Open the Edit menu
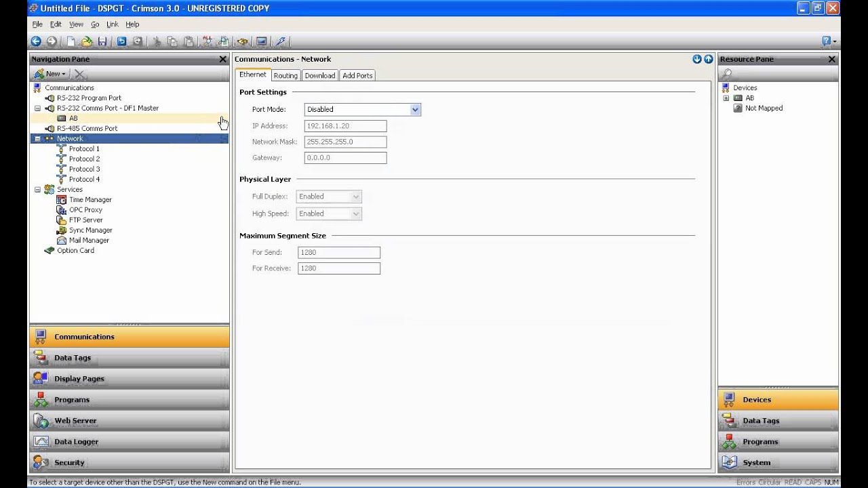The width and height of the screenshot is (868, 488). pos(56,24)
